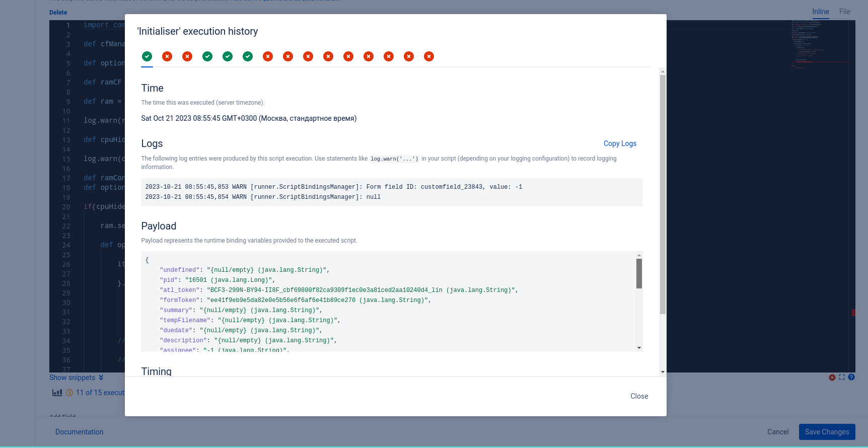Select the fifth execution with green checkmark
This screenshot has height=448, width=868.
click(x=228, y=56)
